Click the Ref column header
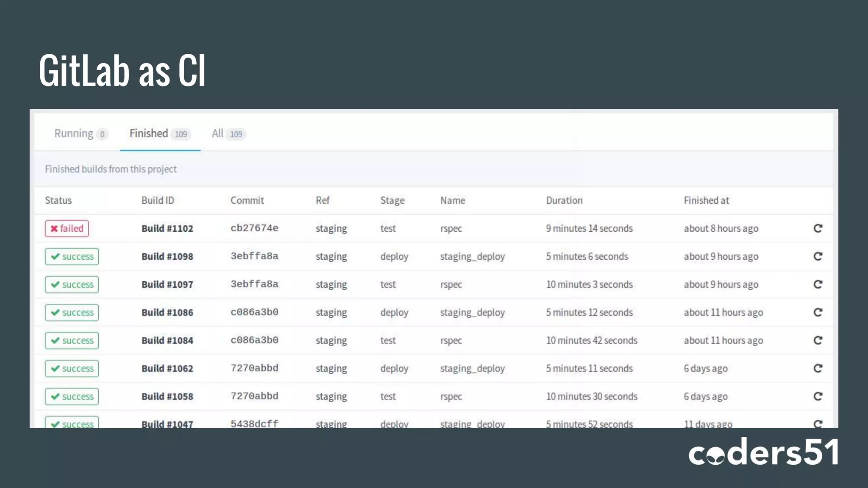 [322, 200]
